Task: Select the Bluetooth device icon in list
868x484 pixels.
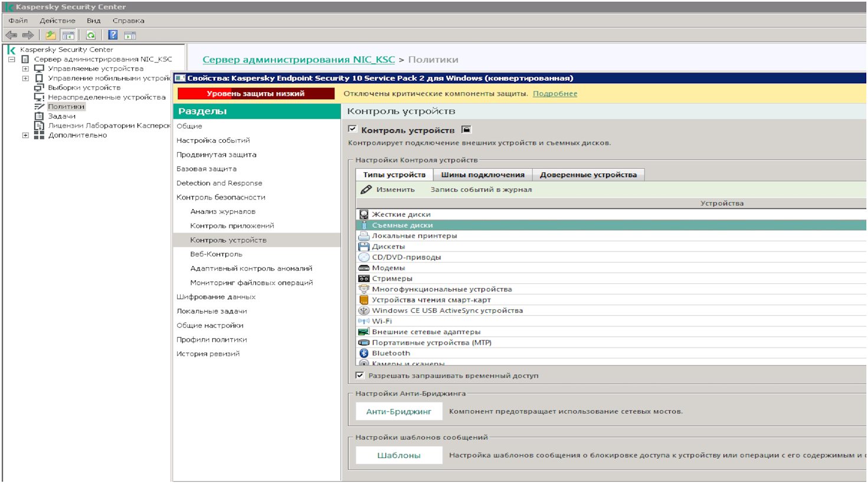Action: pyautogui.click(x=364, y=354)
